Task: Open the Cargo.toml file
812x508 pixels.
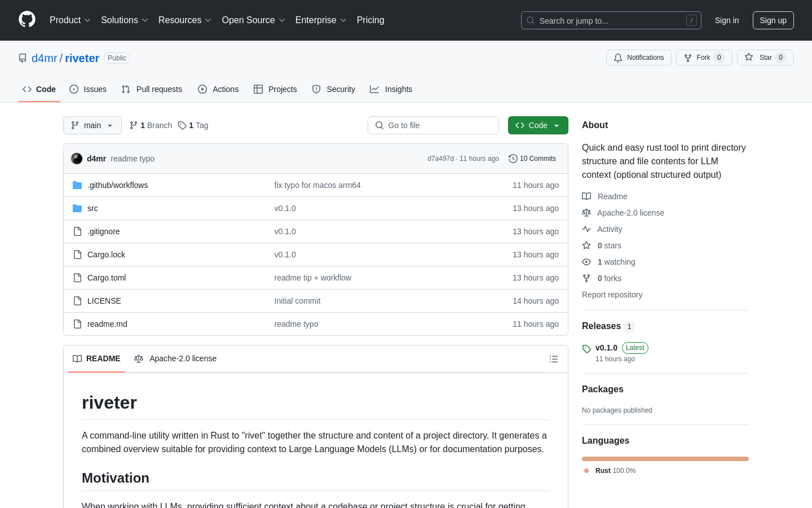Action: pos(107,278)
